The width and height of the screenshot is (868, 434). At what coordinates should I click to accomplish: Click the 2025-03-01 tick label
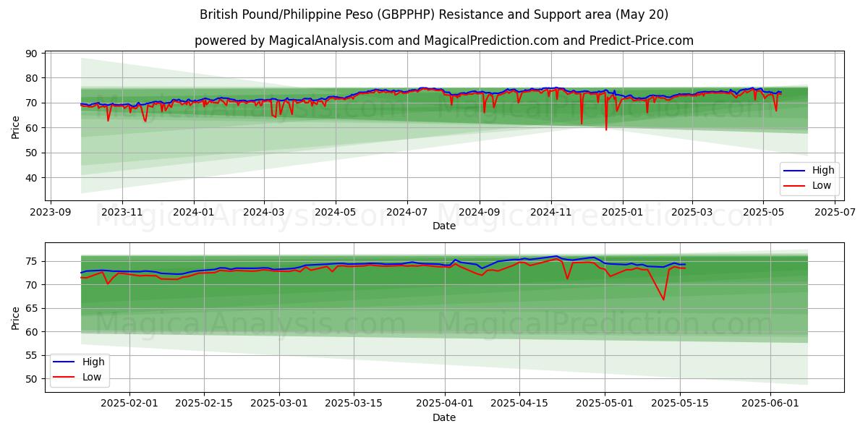click(x=278, y=404)
